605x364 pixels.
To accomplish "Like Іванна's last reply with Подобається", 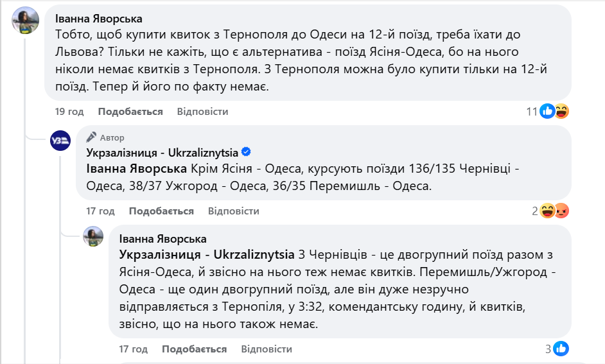I will (x=194, y=349).
